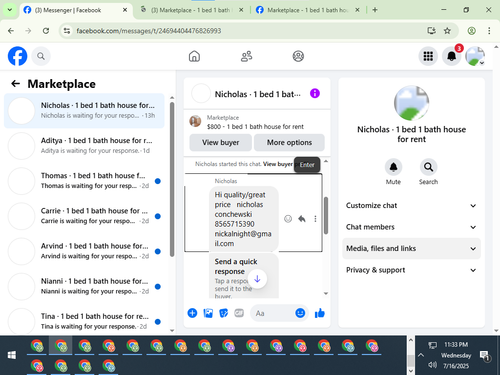This screenshot has width=500, height=375.
Task: Go to the Home feed icon
Action: click(x=194, y=56)
